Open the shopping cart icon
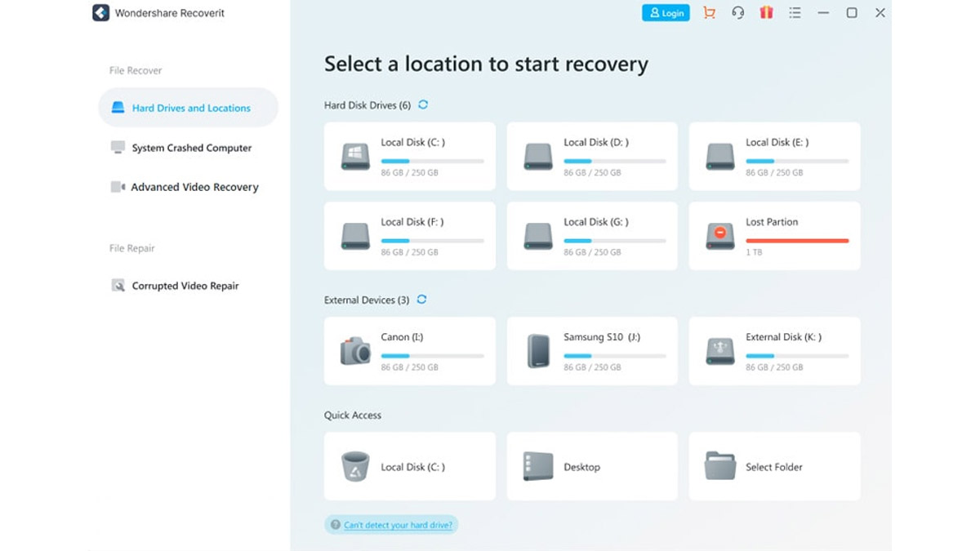 tap(709, 13)
